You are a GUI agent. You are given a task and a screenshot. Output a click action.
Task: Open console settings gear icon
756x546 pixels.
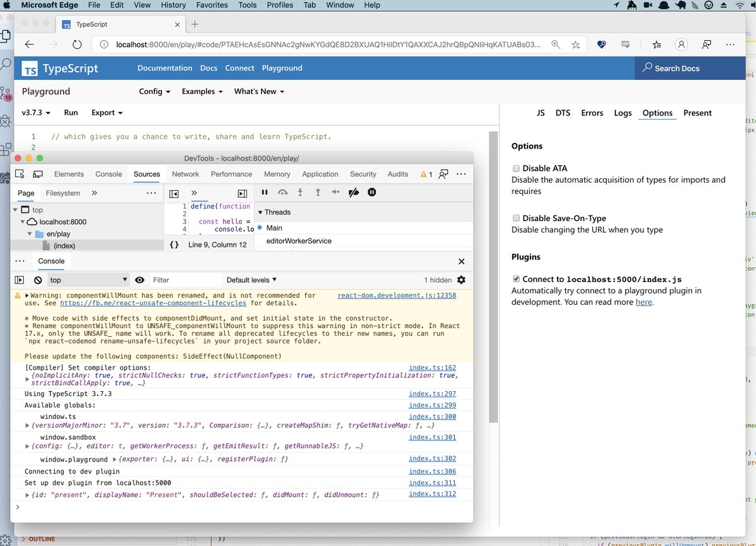[461, 280]
